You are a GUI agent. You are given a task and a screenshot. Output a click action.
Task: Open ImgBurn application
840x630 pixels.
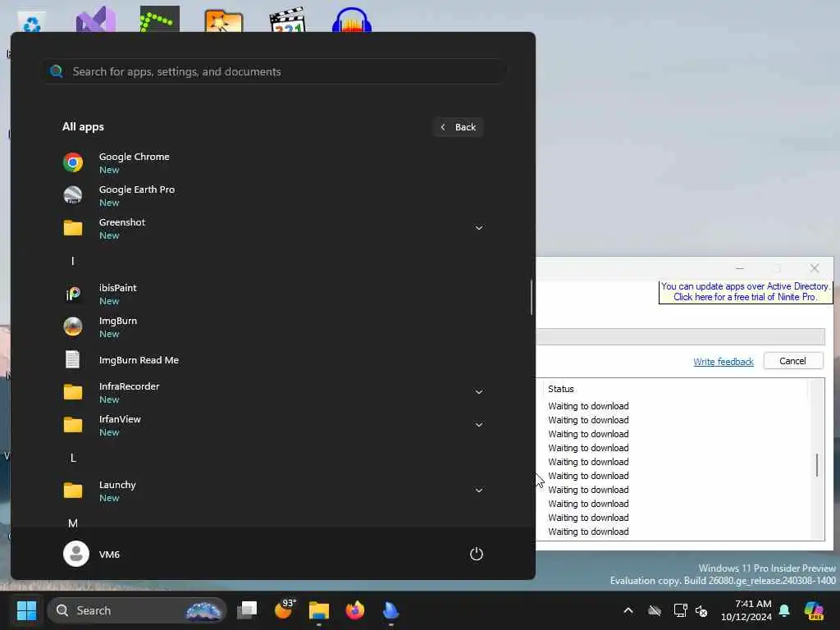click(273, 326)
